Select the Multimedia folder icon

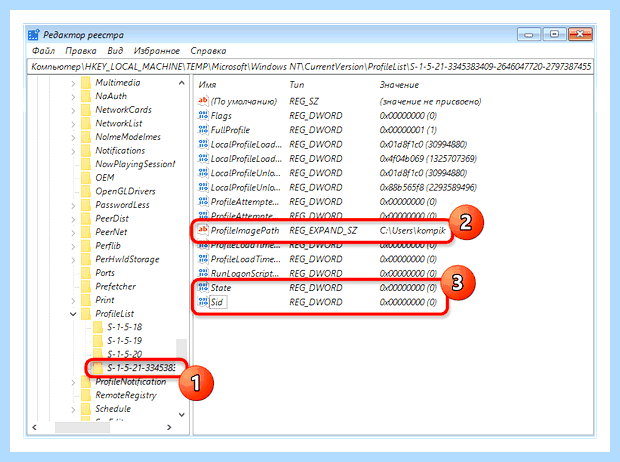86,83
